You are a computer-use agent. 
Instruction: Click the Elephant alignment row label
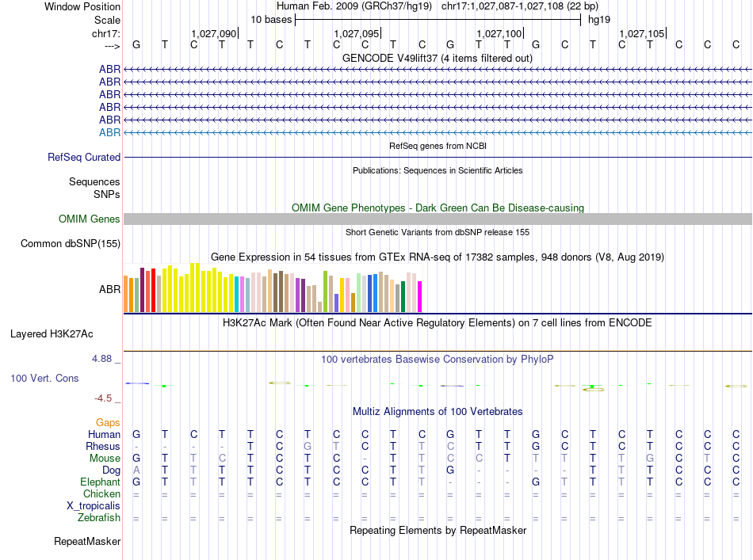100,482
